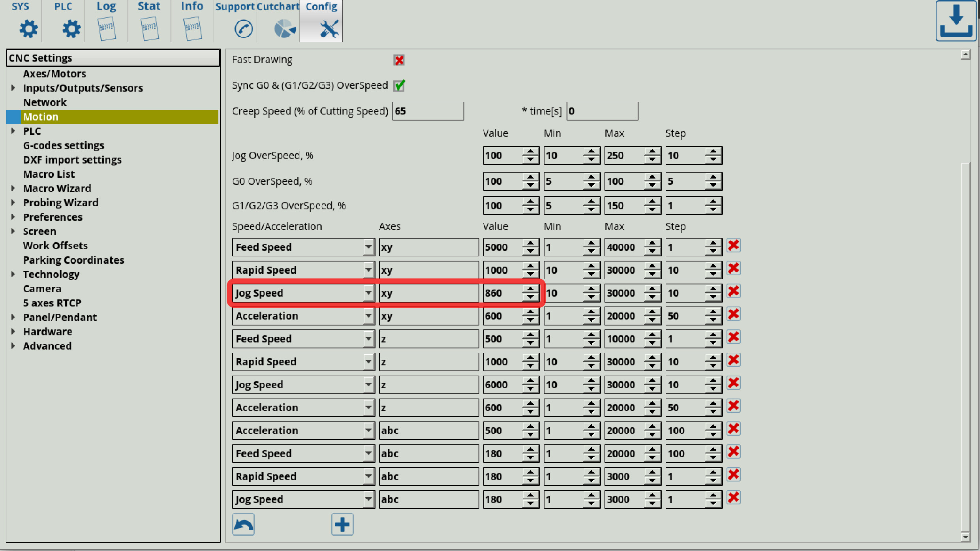The width and height of the screenshot is (980, 551).
Task: Edit Creep Speed percentage input field
Action: click(x=427, y=111)
